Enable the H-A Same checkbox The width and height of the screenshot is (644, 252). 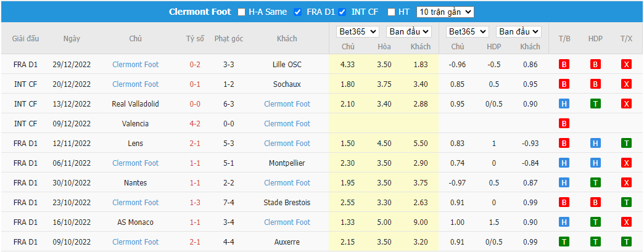tap(241, 12)
